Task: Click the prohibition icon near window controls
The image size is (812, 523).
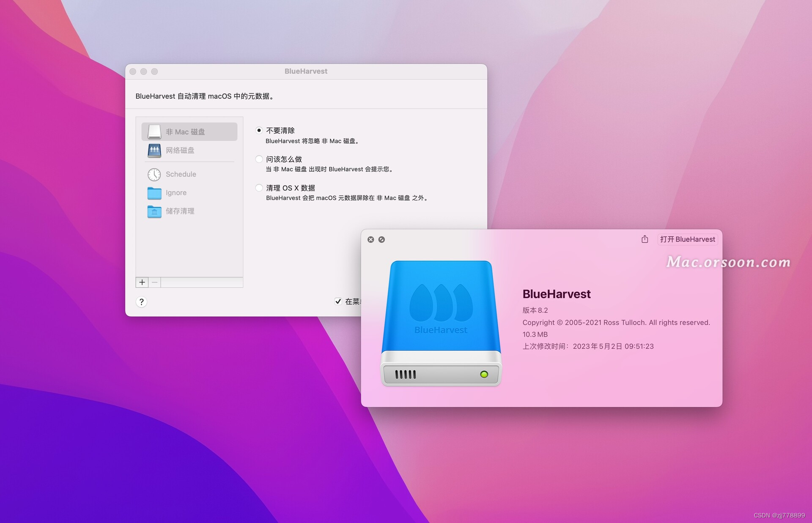Action: [381, 239]
